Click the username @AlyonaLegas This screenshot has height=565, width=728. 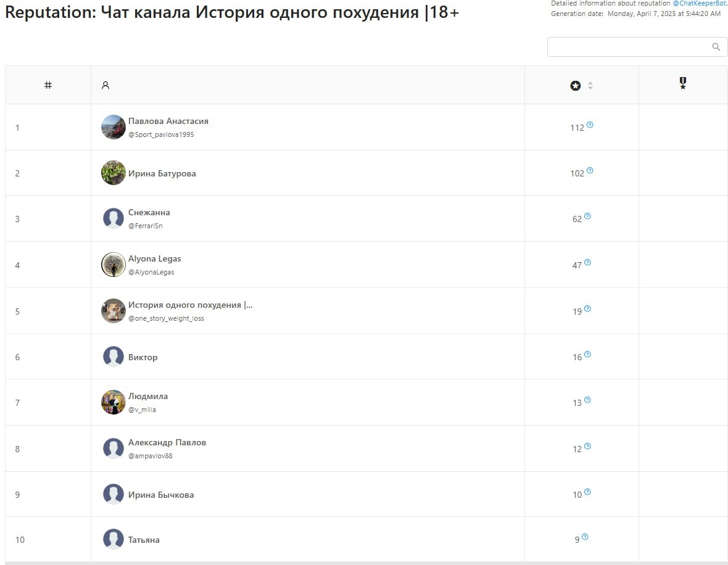(151, 272)
